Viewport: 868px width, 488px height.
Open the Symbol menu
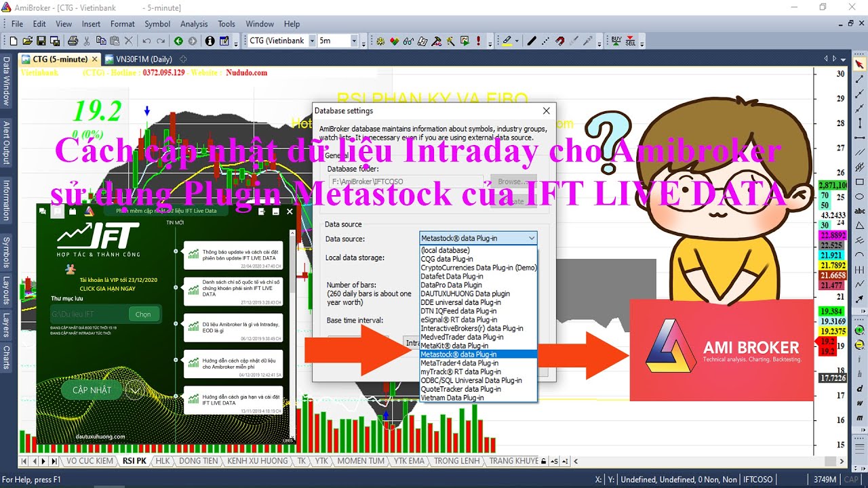[157, 24]
